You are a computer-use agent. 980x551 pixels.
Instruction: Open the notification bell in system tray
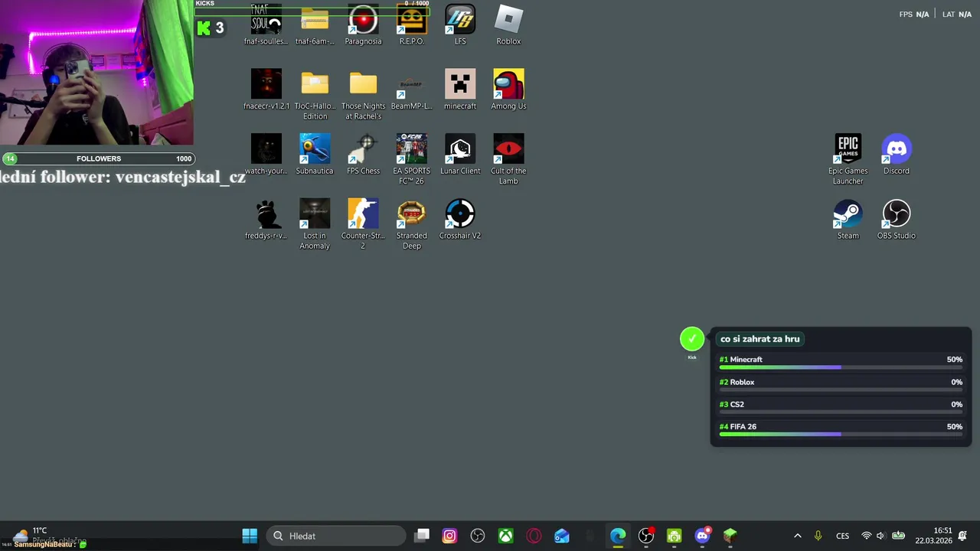(962, 536)
